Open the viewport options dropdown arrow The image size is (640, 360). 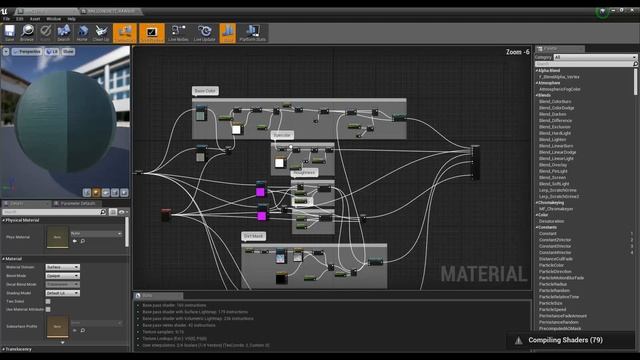tap(6, 52)
